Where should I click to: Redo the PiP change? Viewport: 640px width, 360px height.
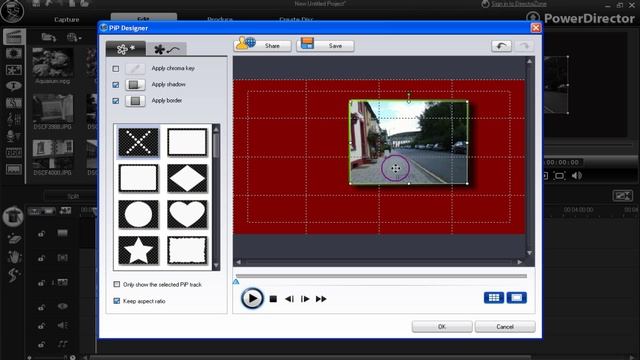coord(524,46)
